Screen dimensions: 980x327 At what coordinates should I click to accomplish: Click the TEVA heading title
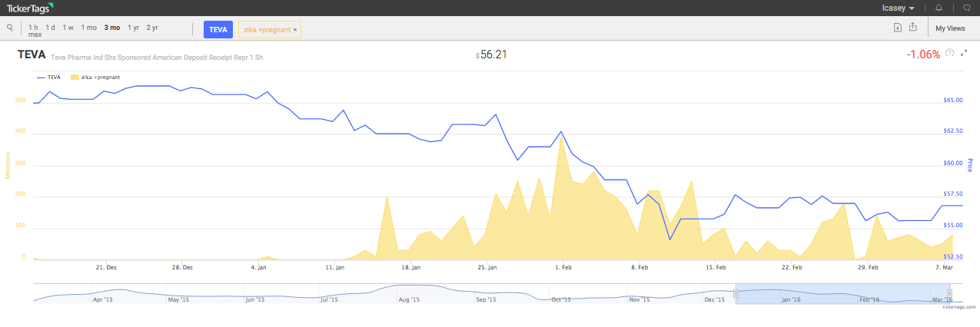point(31,54)
